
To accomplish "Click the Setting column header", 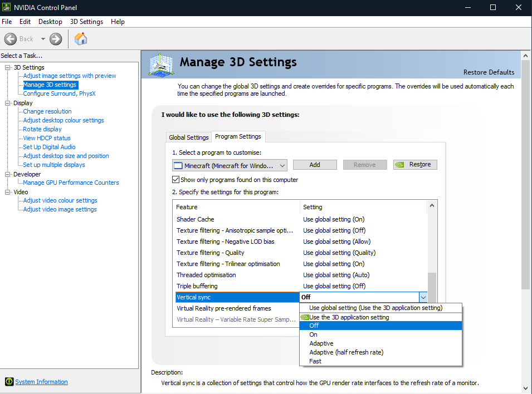I will (363, 207).
